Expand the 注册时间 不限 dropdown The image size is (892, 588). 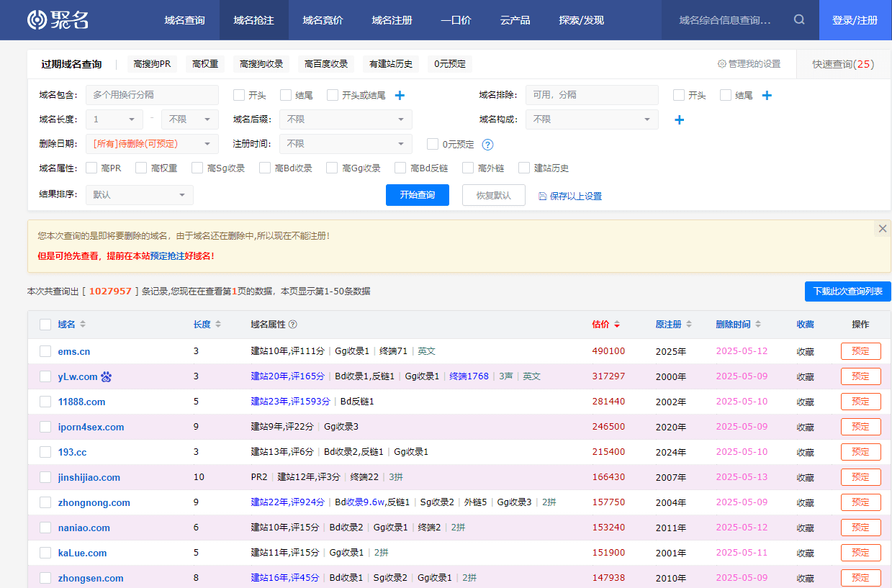tap(346, 143)
